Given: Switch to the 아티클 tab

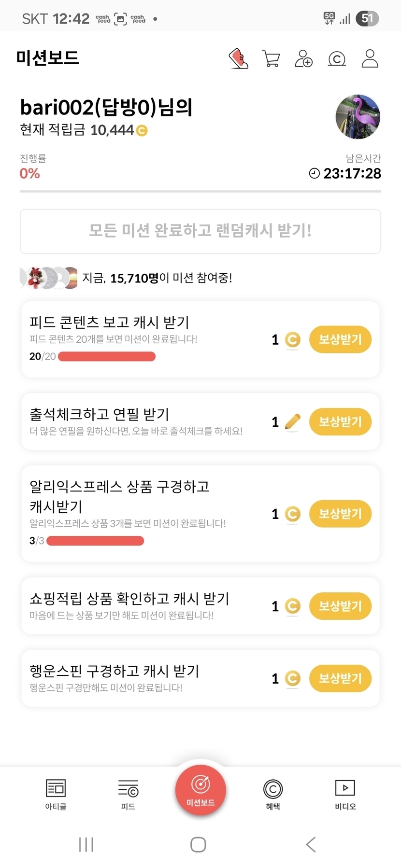Looking at the screenshot, I should [56, 794].
